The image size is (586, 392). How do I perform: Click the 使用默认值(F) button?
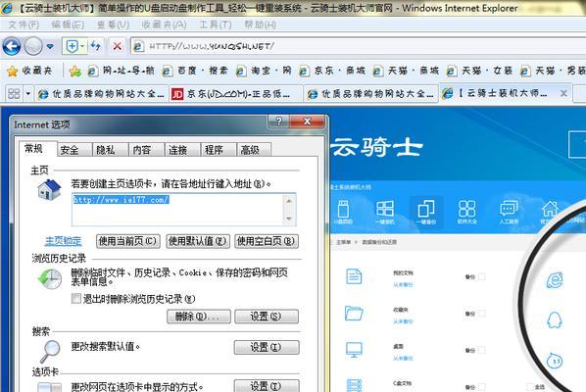pos(197,241)
